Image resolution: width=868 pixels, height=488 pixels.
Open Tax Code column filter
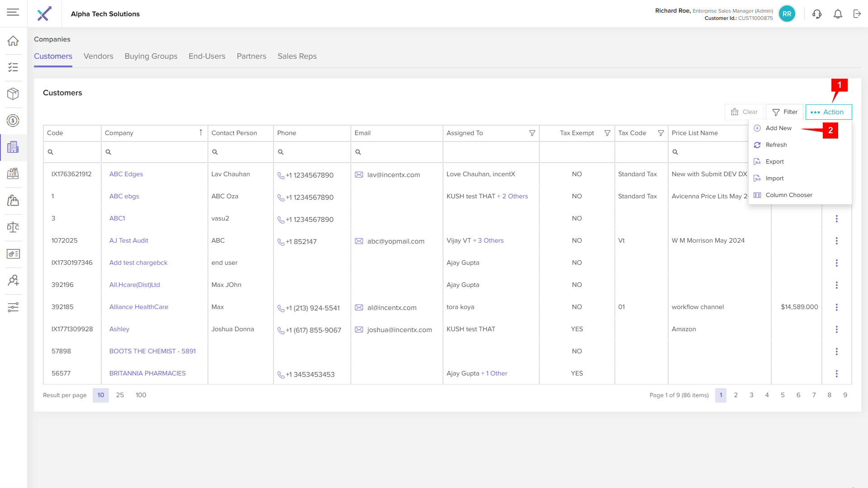click(x=660, y=133)
